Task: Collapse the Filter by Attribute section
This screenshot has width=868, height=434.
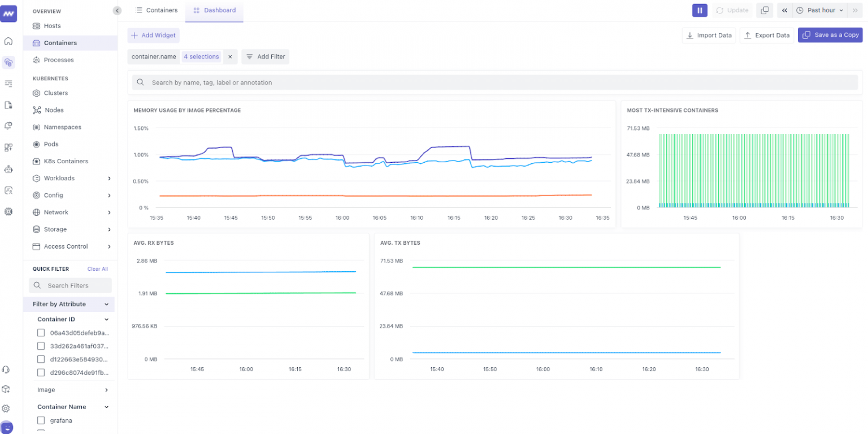Action: [x=106, y=304]
